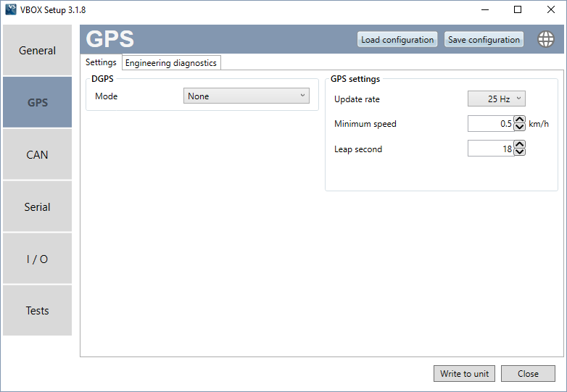567x392 pixels.
Task: Open the General section
Action: 37,50
